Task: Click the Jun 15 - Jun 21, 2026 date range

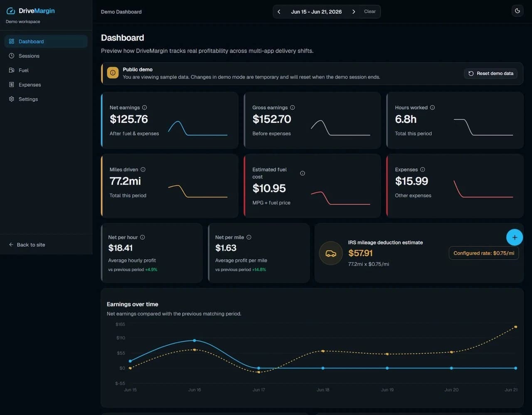Action: 316,12
